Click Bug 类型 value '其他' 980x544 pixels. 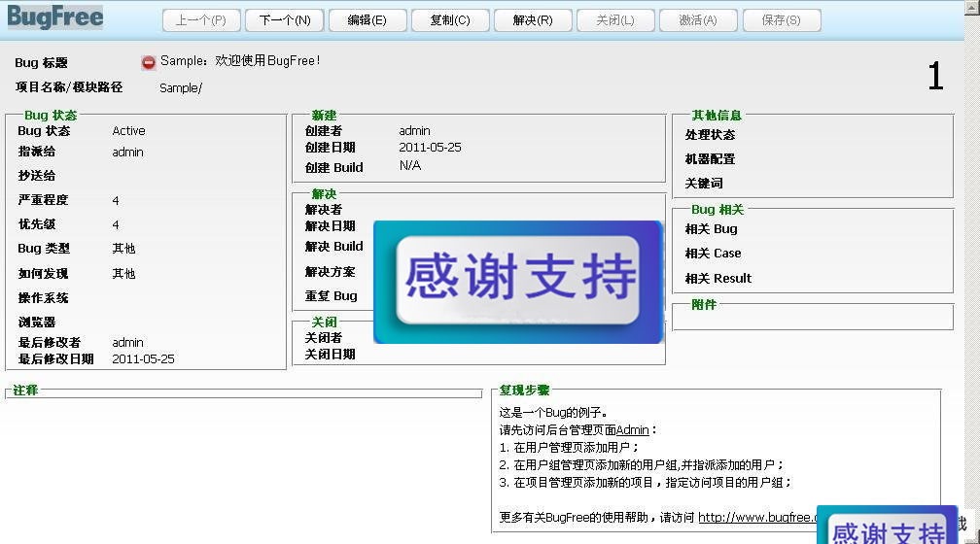[123, 249]
